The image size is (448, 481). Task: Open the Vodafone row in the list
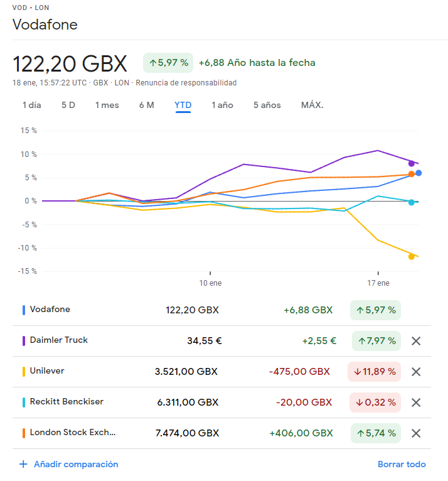pyautogui.click(x=50, y=310)
